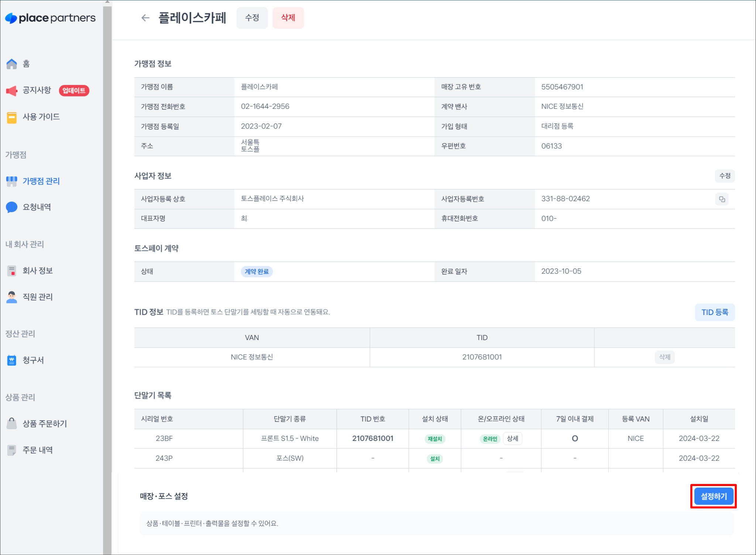Copy the 사업자등록번호 with copy icon

coord(722,199)
